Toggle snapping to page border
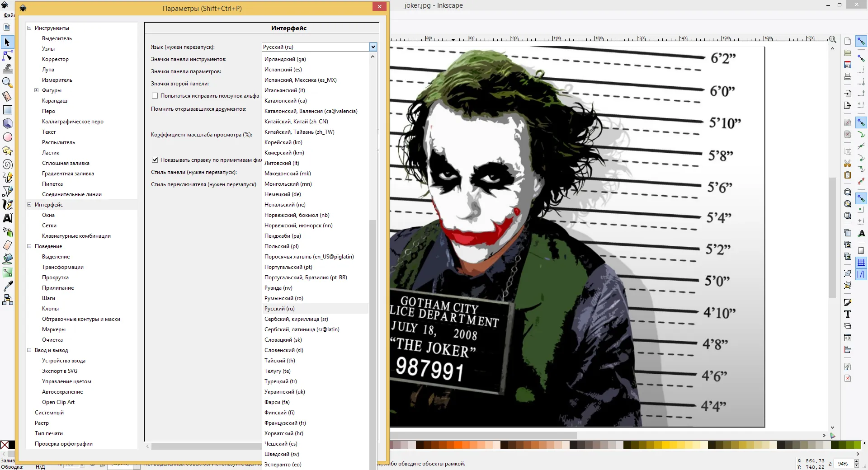The image size is (868, 470). click(x=861, y=251)
